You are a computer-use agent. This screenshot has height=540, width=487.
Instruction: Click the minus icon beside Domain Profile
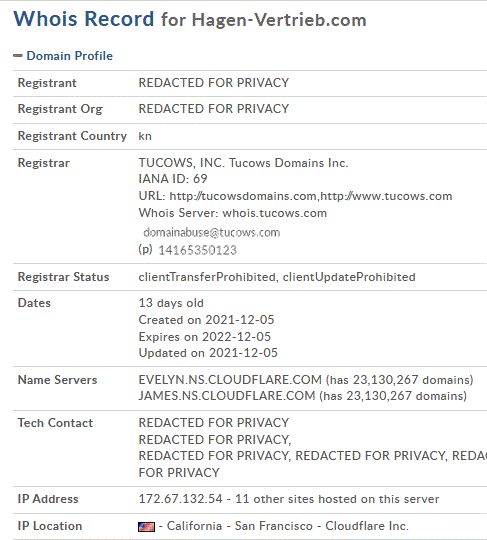[x=18, y=55]
